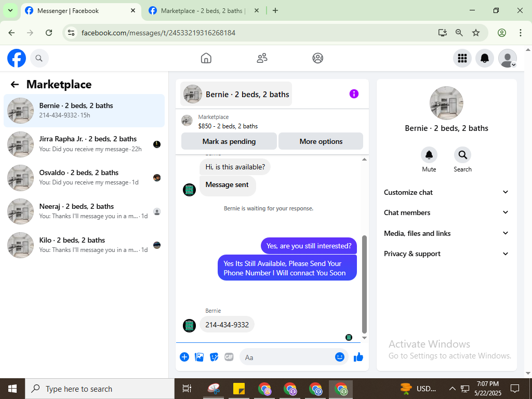Open a new browser tab
The image size is (532, 399).
click(x=275, y=10)
